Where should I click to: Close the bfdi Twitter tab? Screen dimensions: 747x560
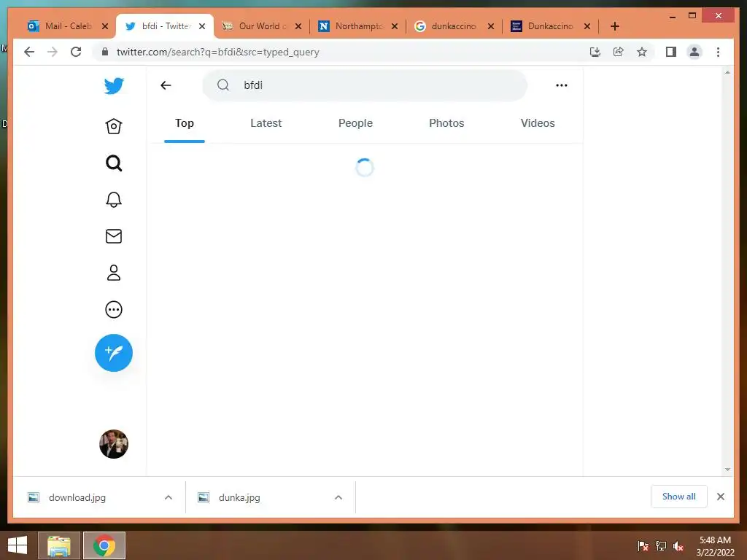tap(202, 26)
